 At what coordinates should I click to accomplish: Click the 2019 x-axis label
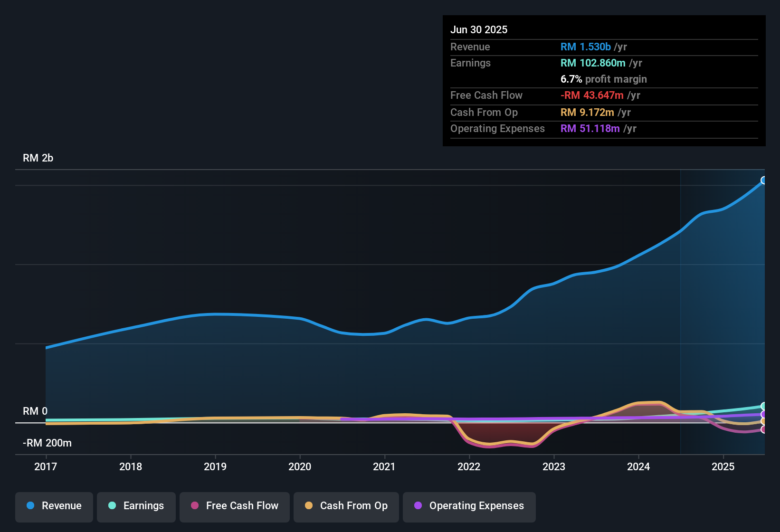(215, 466)
